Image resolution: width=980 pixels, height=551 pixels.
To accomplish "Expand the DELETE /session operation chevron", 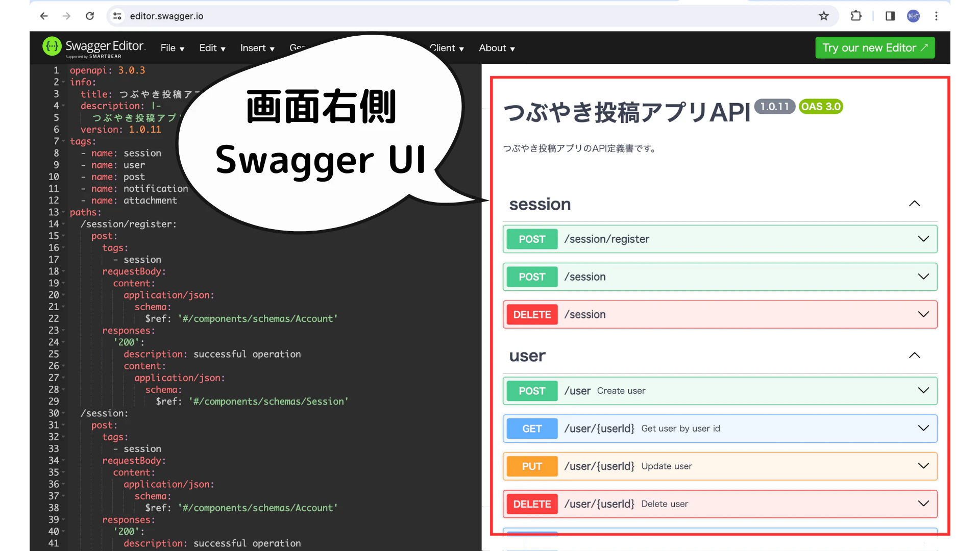I will tap(923, 314).
